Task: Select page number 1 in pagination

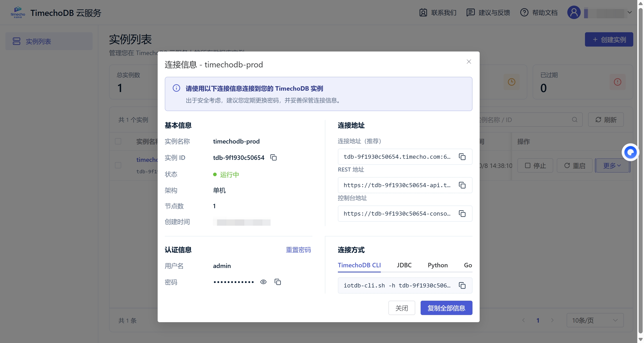Action: coord(538,320)
